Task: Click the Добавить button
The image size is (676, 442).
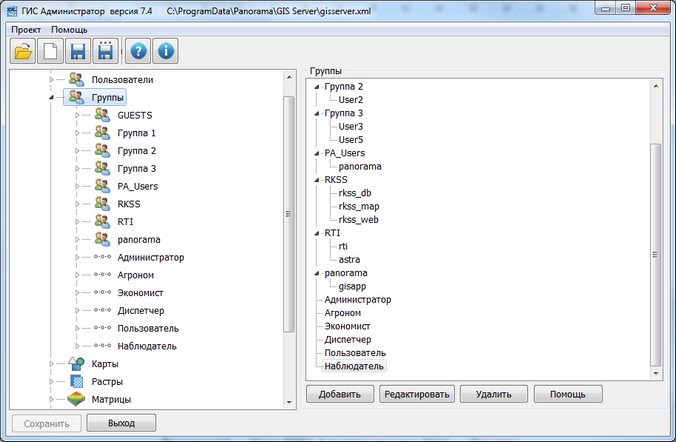Action: point(340,394)
